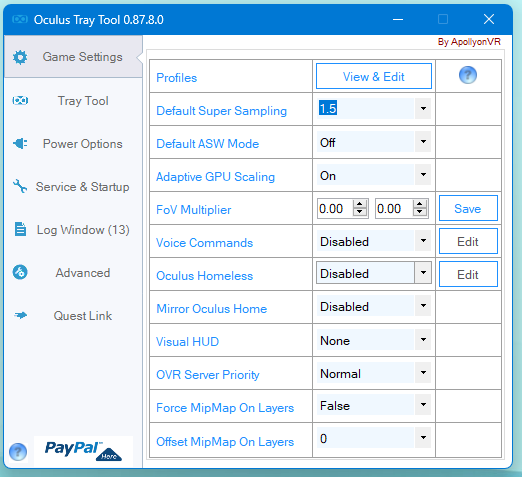Click the Super Sampling 1.5 value field

(x=365, y=108)
